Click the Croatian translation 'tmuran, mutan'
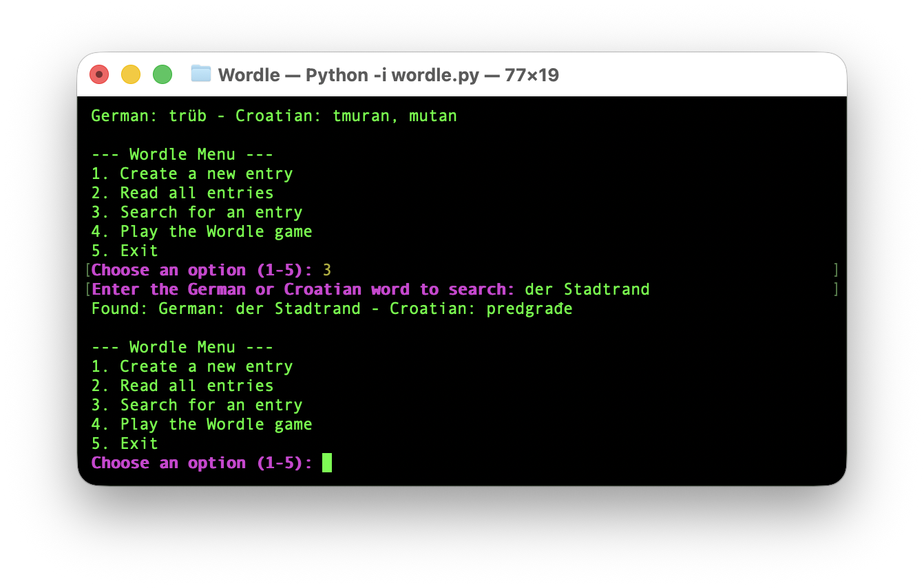This screenshot has height=588, width=924. [395, 116]
